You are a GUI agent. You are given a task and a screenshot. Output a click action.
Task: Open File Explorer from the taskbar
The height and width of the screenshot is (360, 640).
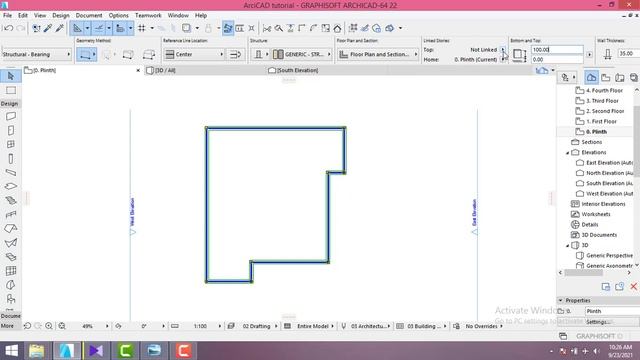click(x=36, y=351)
